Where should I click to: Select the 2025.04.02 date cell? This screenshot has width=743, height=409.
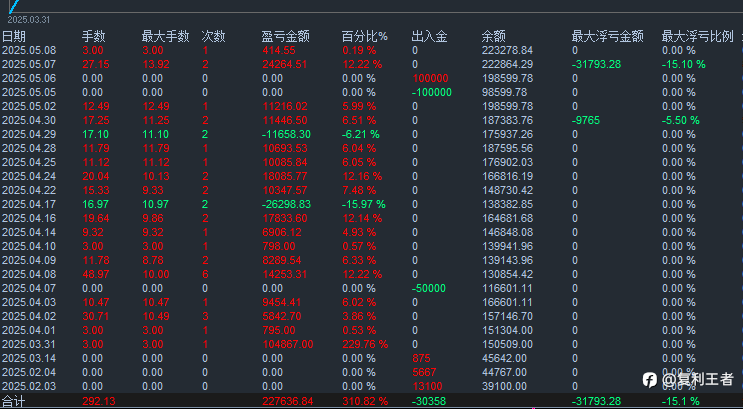29,316
